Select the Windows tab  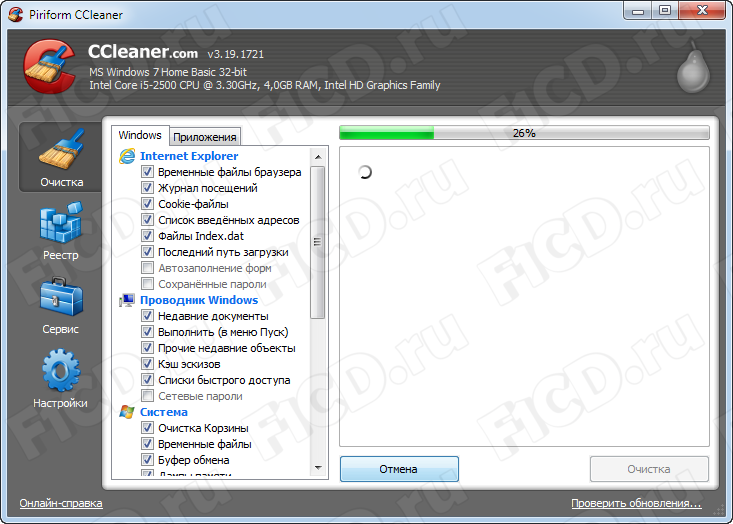(140, 135)
